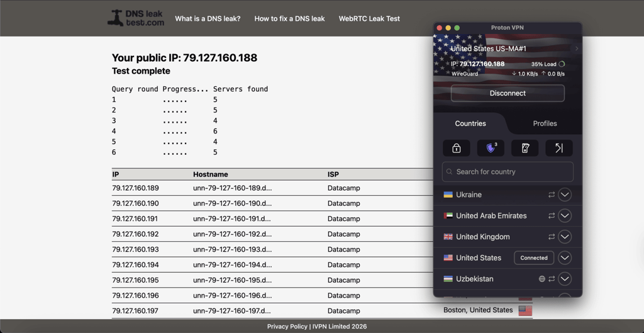Expand Ukraine server list
The image size is (644, 333).
tap(565, 195)
